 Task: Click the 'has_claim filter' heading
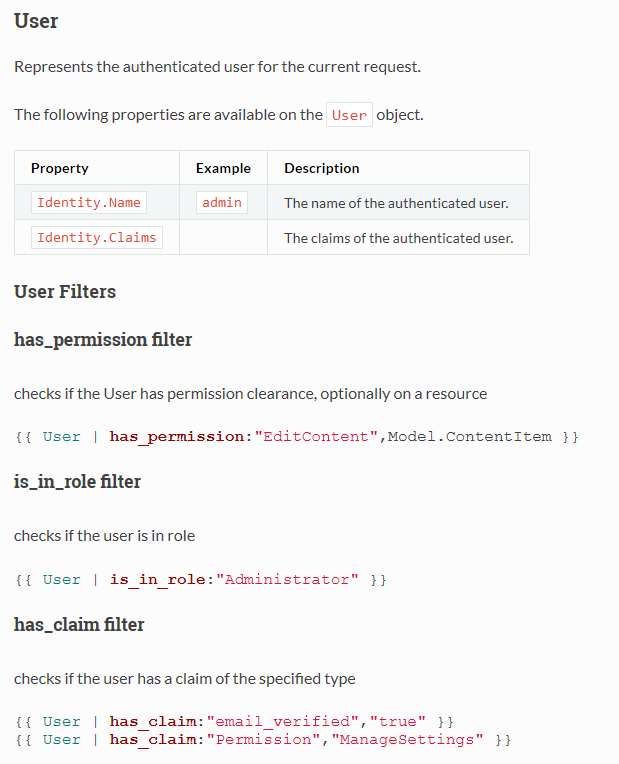click(79, 625)
